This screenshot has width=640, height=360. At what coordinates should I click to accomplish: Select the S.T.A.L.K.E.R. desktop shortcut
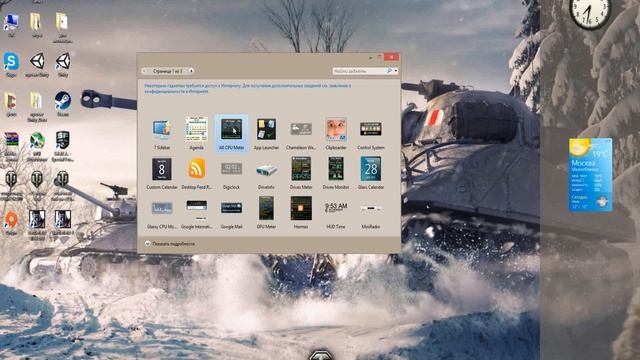pos(63,146)
